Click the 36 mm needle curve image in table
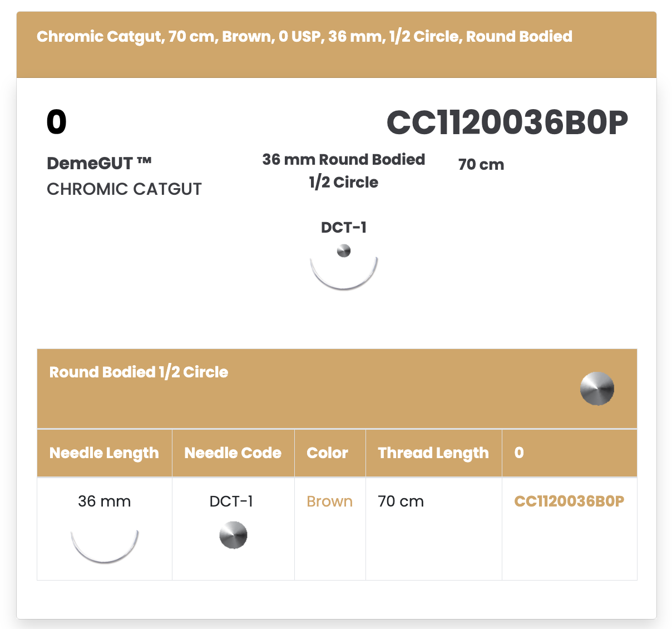Screen dimensions: 672x629 tap(105, 546)
